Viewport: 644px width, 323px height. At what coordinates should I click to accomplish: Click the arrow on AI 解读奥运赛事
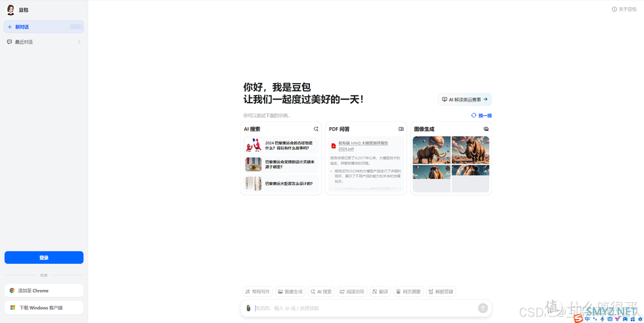[485, 99]
